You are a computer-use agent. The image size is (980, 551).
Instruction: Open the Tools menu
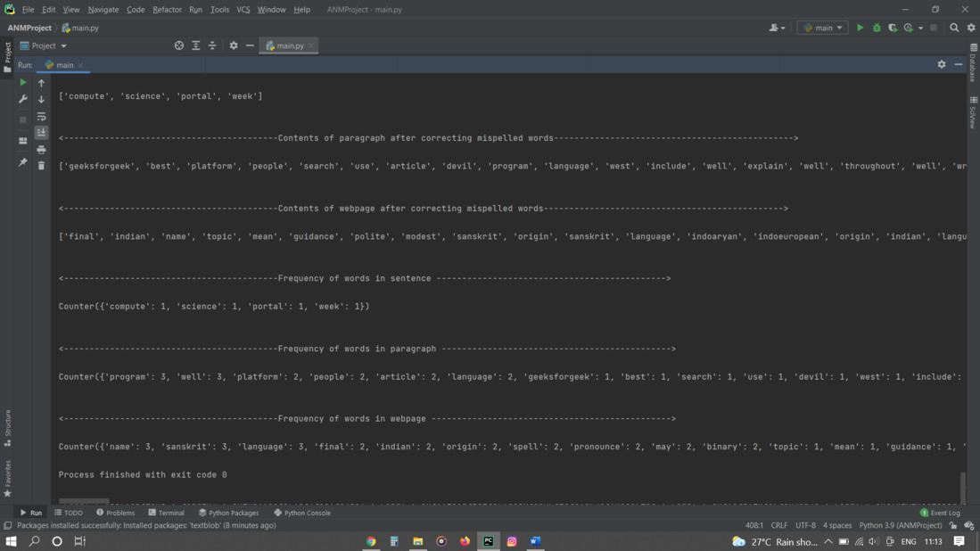(x=219, y=10)
